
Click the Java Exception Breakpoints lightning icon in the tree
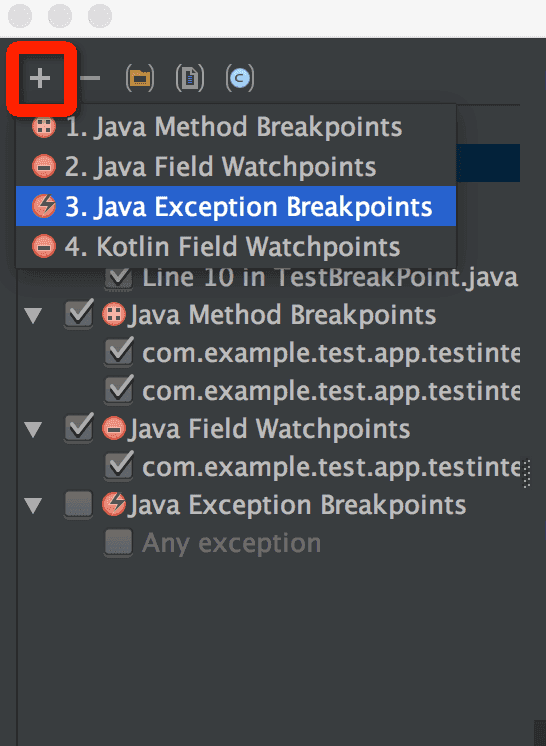(114, 505)
